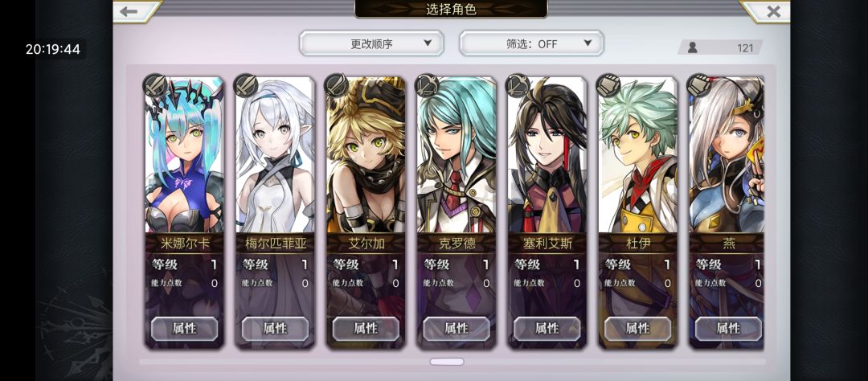The image size is (868, 381).
Task: Click the class icon on 艾尔加 card
Action: [337, 85]
